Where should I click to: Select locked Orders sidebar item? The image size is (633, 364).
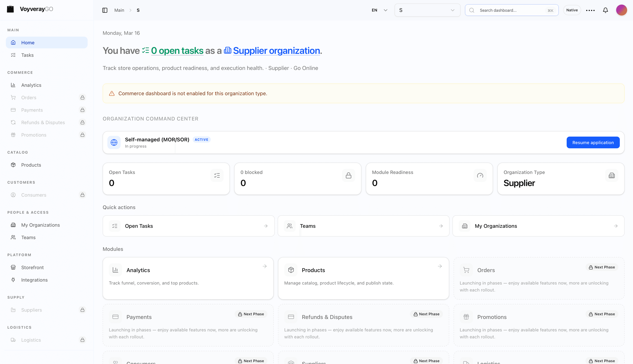pos(47,97)
